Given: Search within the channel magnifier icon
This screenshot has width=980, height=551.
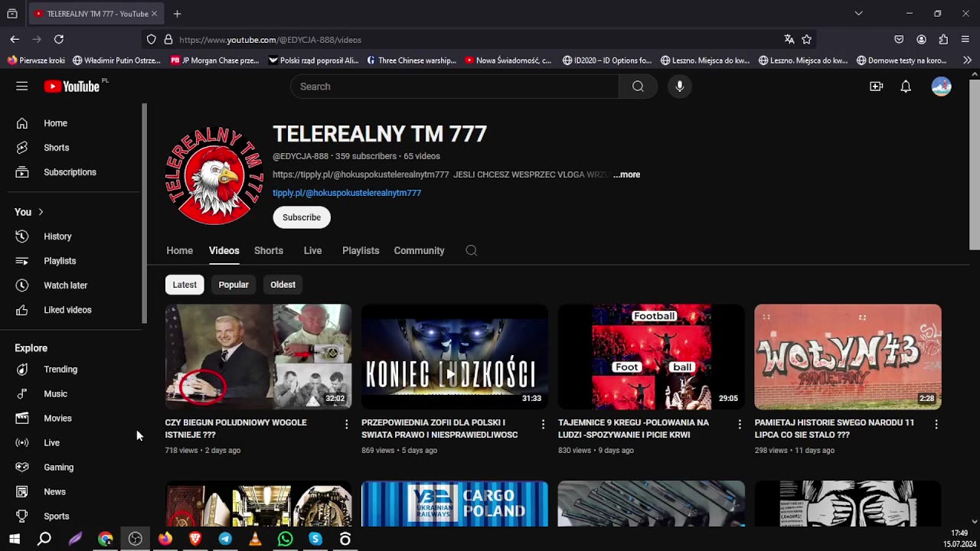Looking at the screenshot, I should tap(472, 250).
